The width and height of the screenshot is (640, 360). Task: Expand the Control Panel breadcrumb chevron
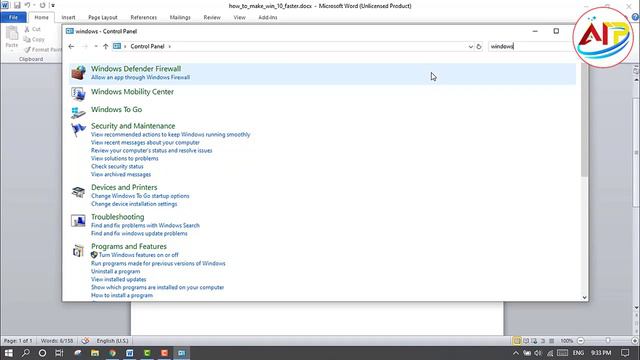170,47
